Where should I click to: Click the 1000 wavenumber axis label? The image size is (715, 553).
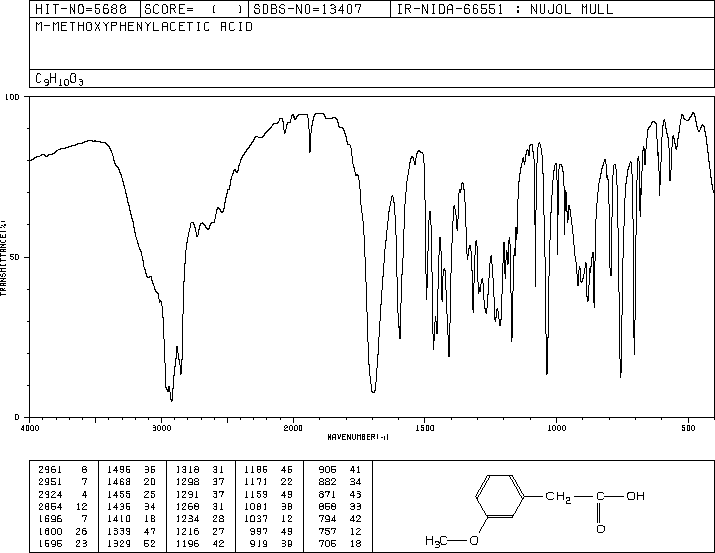click(556, 428)
